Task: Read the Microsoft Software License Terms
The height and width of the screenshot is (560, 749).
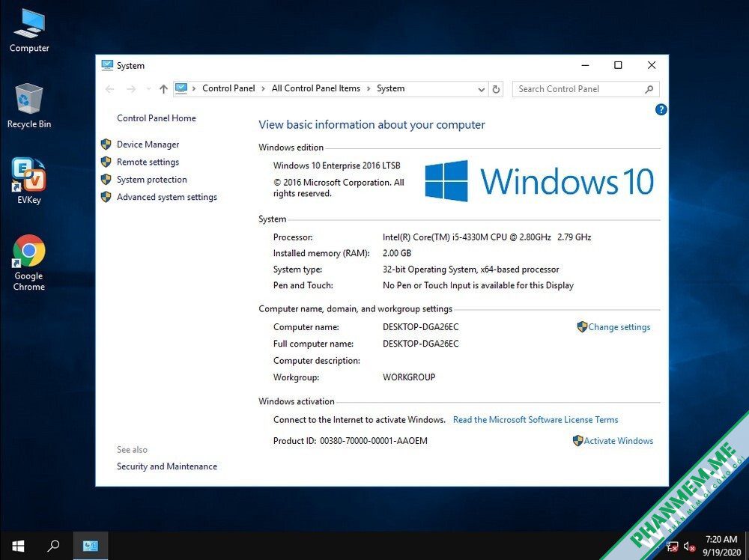Action: [x=536, y=420]
